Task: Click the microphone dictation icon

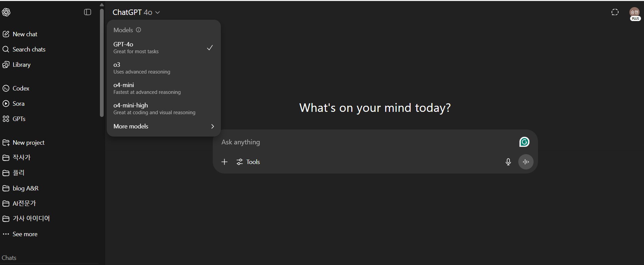Action: (508, 162)
